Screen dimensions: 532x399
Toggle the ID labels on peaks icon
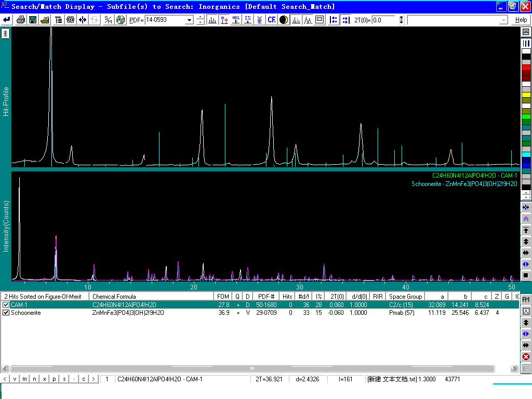click(224, 20)
